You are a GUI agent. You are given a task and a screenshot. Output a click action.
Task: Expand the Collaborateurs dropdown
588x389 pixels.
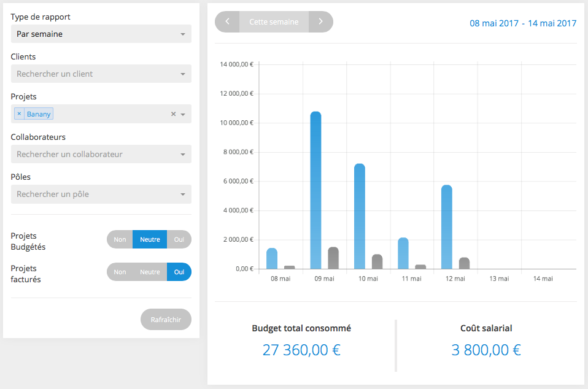coord(101,154)
